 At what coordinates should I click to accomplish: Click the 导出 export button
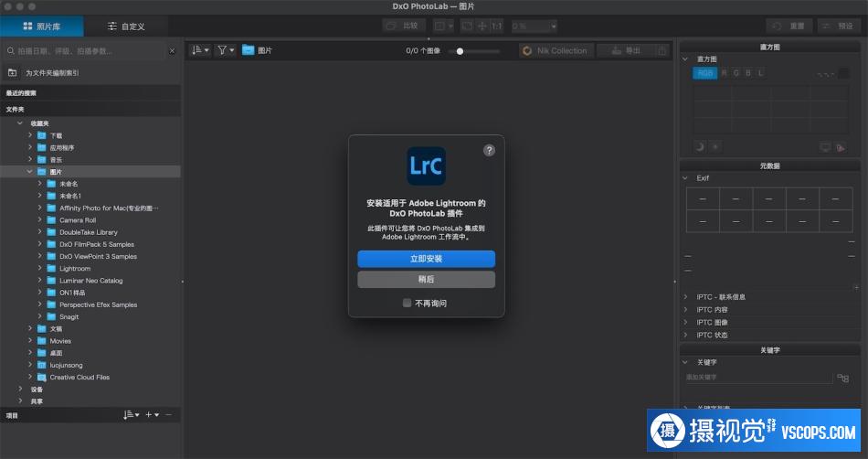tap(627, 50)
